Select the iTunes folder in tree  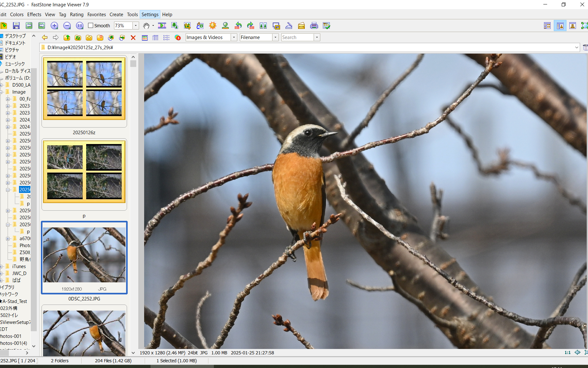19,266
